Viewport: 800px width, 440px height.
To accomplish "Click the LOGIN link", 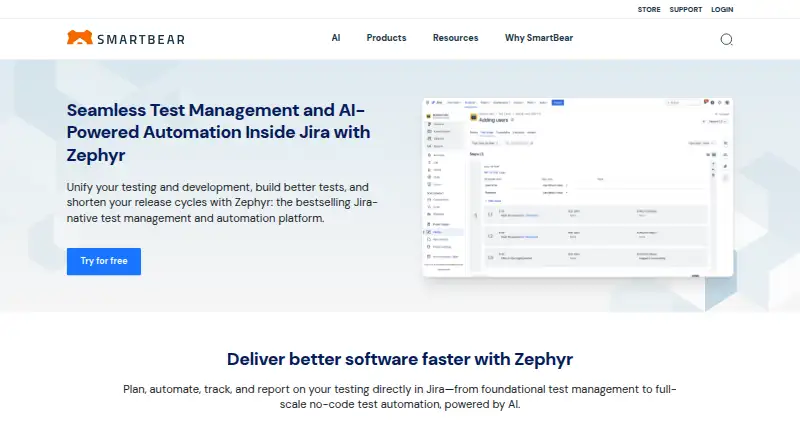I will [722, 10].
